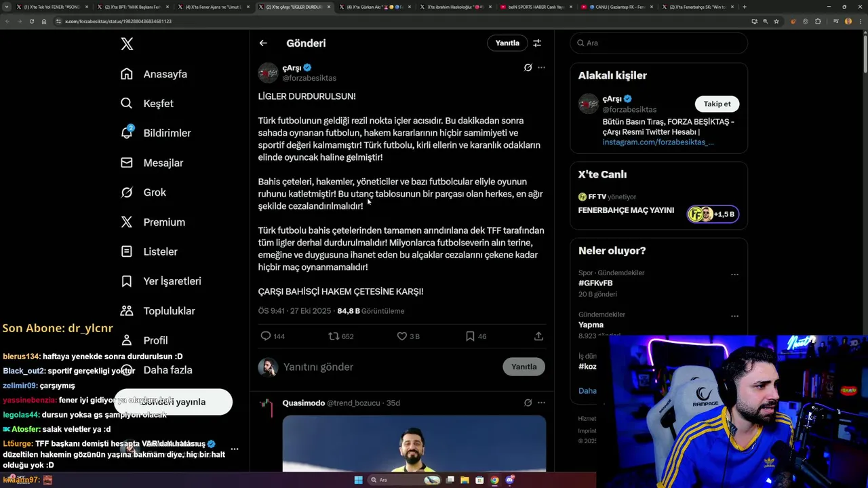Open the Yapma trending topic
Viewport: 868px width, 488px height.
pyautogui.click(x=591, y=325)
